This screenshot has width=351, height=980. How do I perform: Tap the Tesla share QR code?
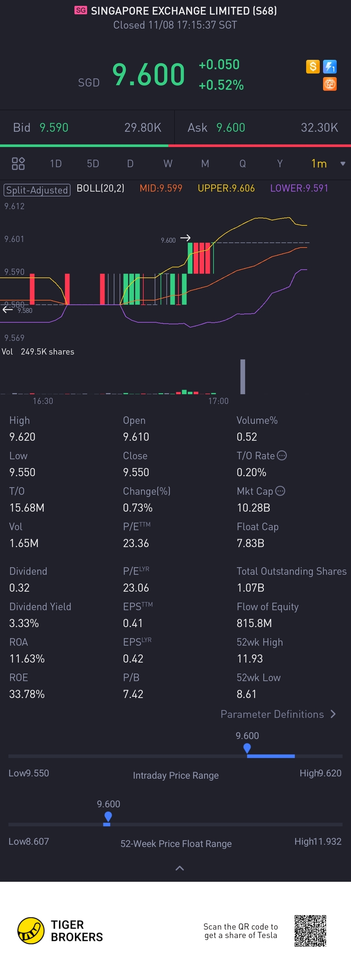[x=310, y=931]
